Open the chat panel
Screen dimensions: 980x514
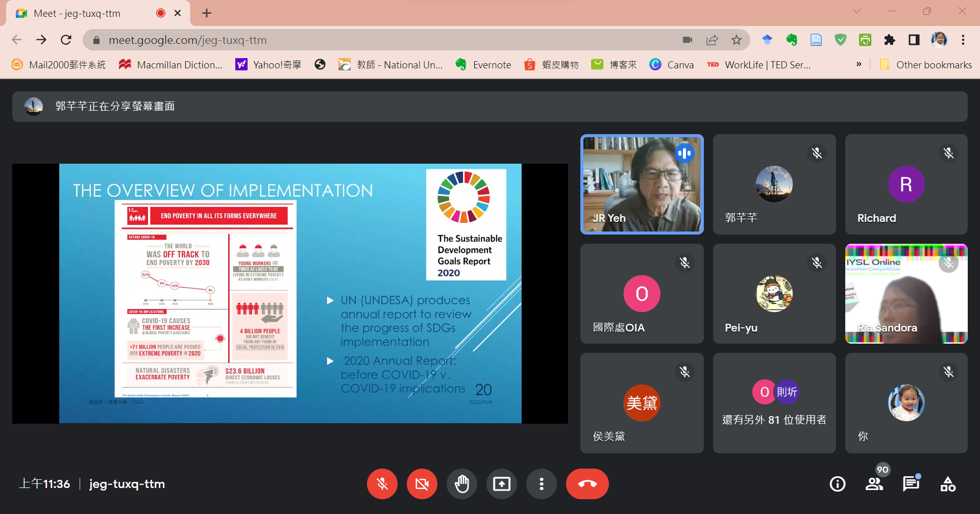[911, 484]
